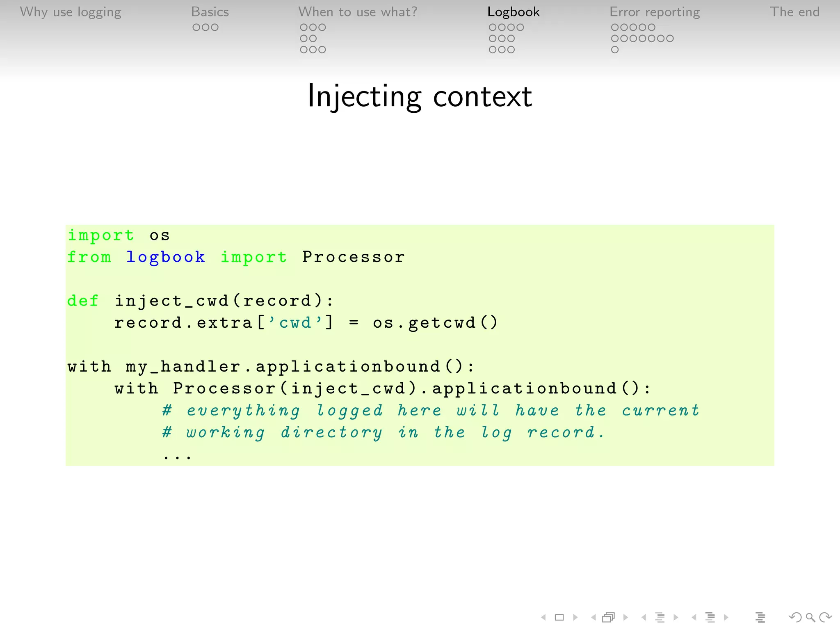Click first circle in top row under 'When to use what?'
840x630 pixels.
pyautogui.click(x=304, y=27)
